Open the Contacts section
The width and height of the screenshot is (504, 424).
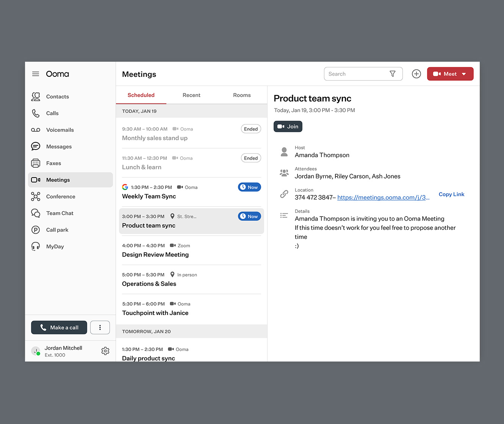[x=57, y=97]
